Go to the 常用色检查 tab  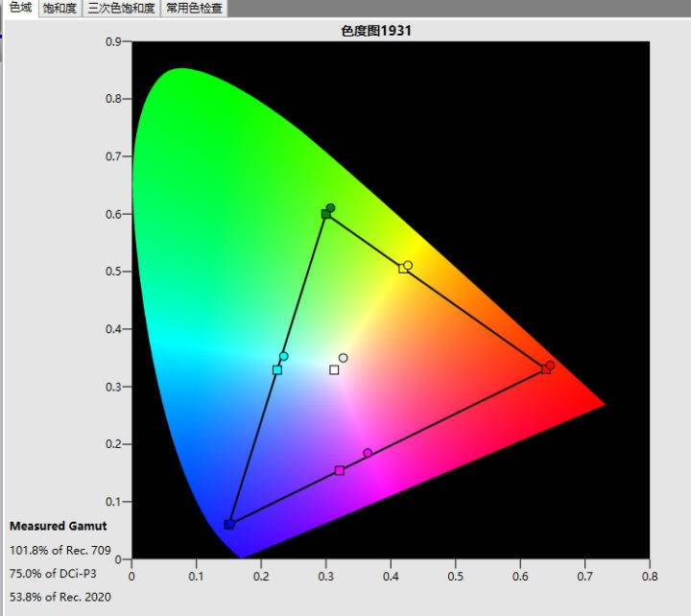pos(196,9)
